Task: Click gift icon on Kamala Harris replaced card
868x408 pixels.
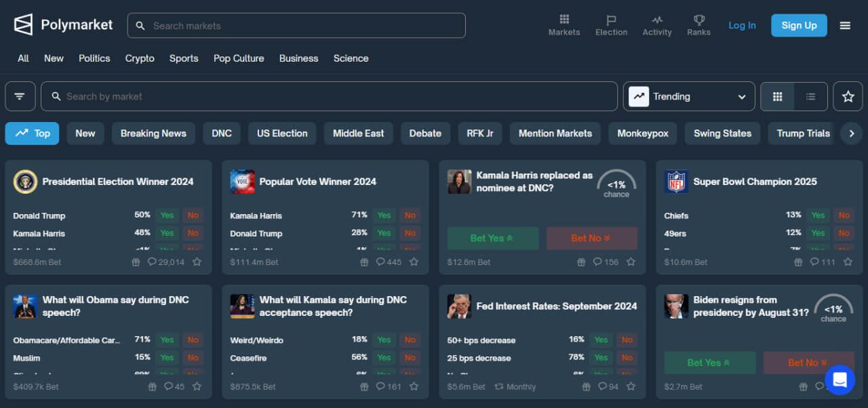Action: click(581, 262)
